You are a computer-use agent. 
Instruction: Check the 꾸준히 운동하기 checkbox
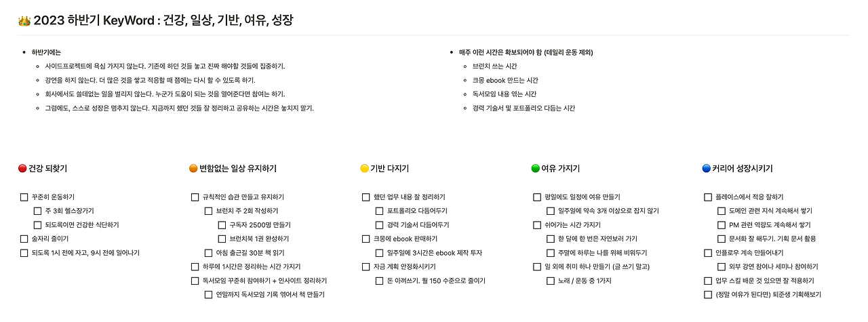[x=24, y=197]
